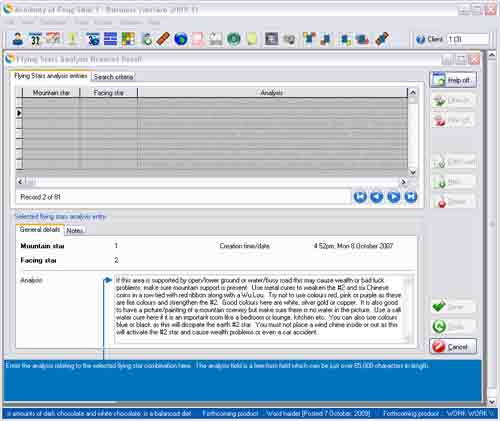The width and height of the screenshot is (500, 421).
Task: Select the General details tab
Action: (x=40, y=230)
